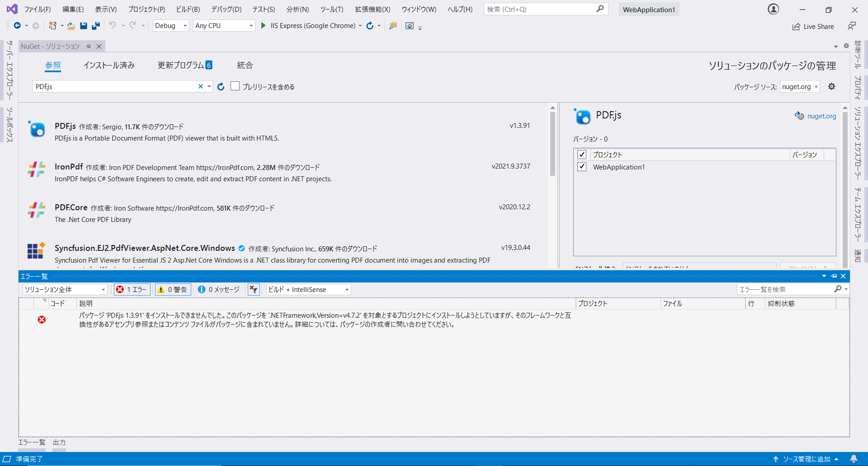Open the ビルド + IntelliSense filter dropdown
Screen dimensions: 868x466
click(346, 289)
